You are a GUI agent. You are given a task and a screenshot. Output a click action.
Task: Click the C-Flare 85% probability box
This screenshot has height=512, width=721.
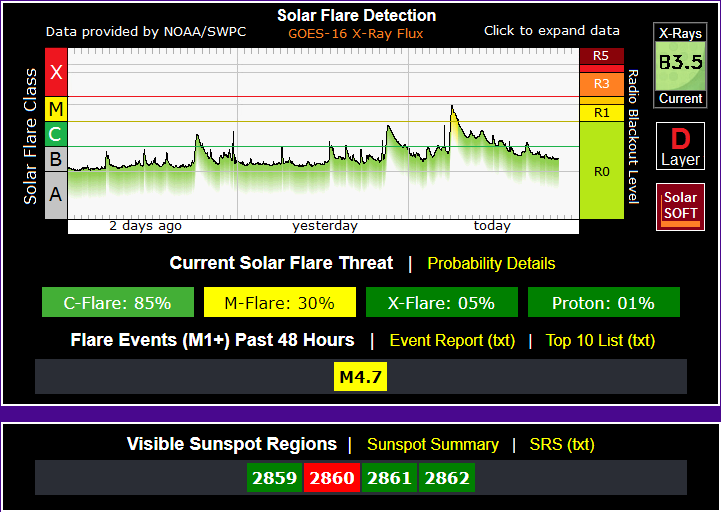pos(117,303)
